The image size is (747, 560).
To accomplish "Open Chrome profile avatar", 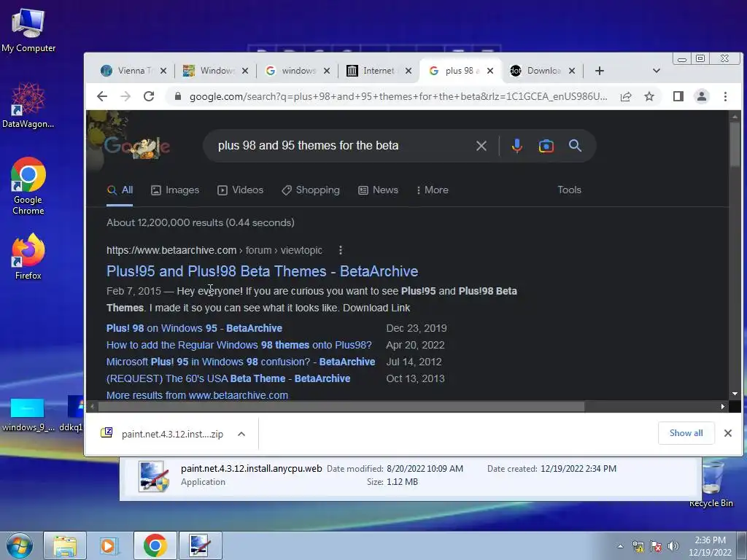I will (702, 97).
